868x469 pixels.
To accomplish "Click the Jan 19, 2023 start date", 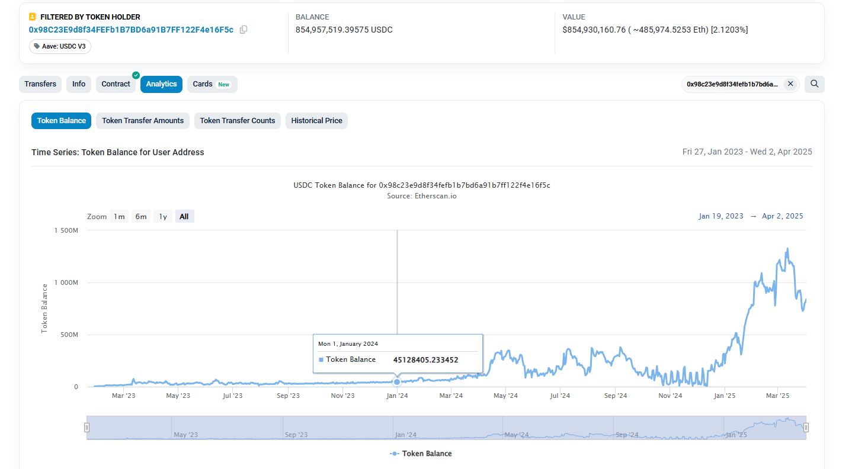I will [x=720, y=216].
